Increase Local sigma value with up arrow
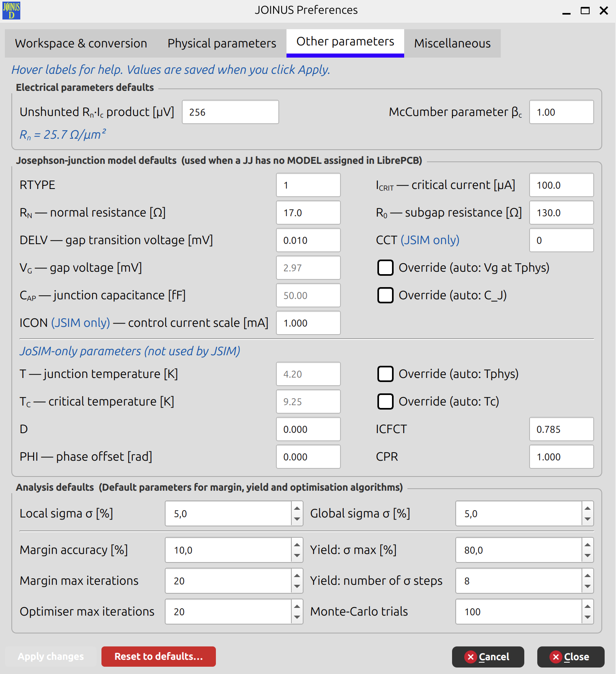The height and width of the screenshot is (674, 616). pos(297,508)
